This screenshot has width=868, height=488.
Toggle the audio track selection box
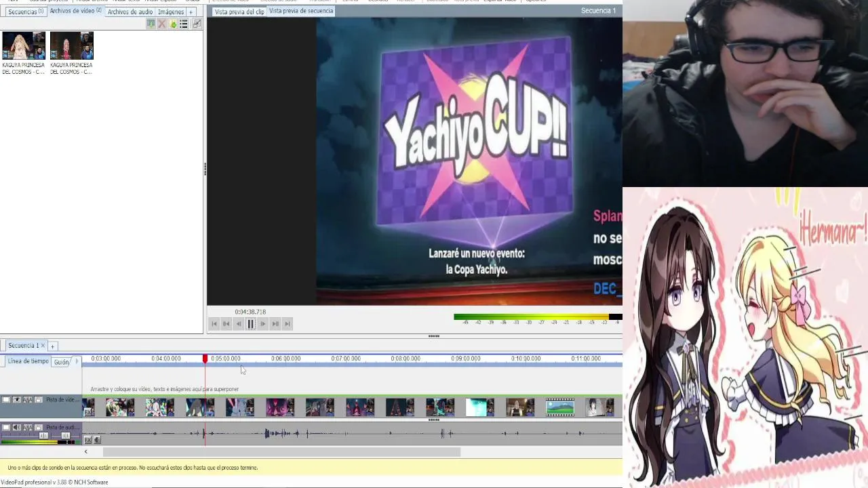click(x=6, y=427)
